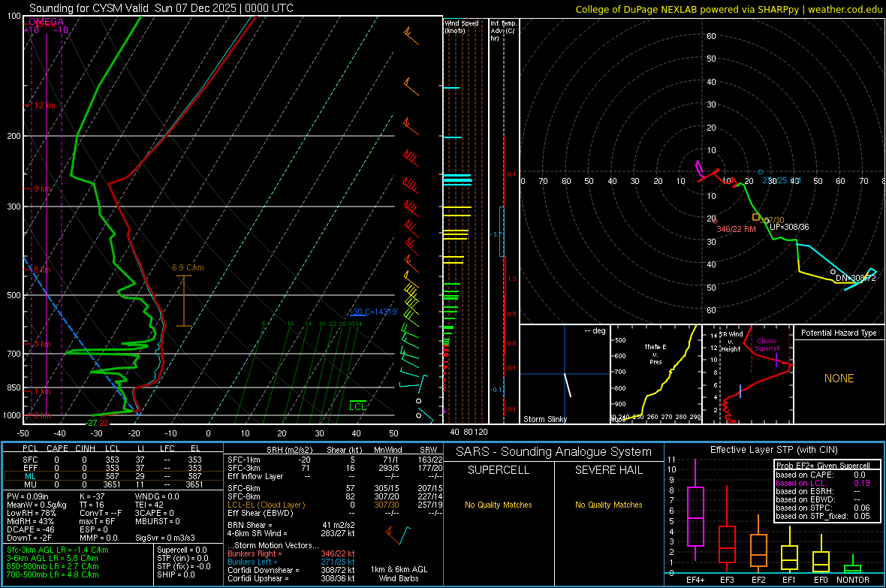The width and height of the screenshot is (886, 588).
Task: Click the Bunkers Right = row label
Action: coord(255,554)
